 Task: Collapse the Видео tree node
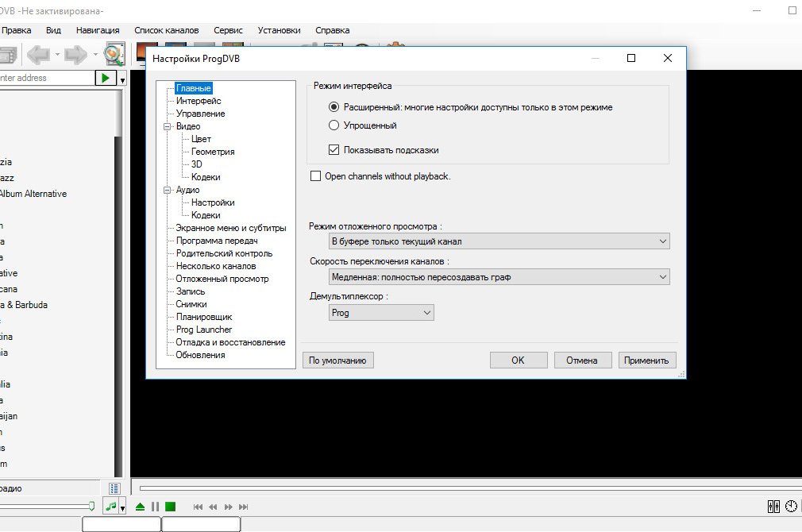click(167, 126)
